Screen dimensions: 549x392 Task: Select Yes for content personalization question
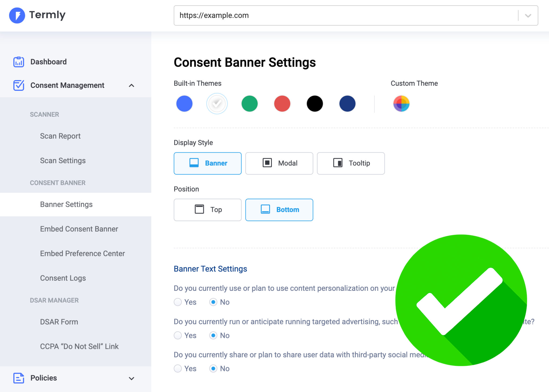[x=178, y=302]
